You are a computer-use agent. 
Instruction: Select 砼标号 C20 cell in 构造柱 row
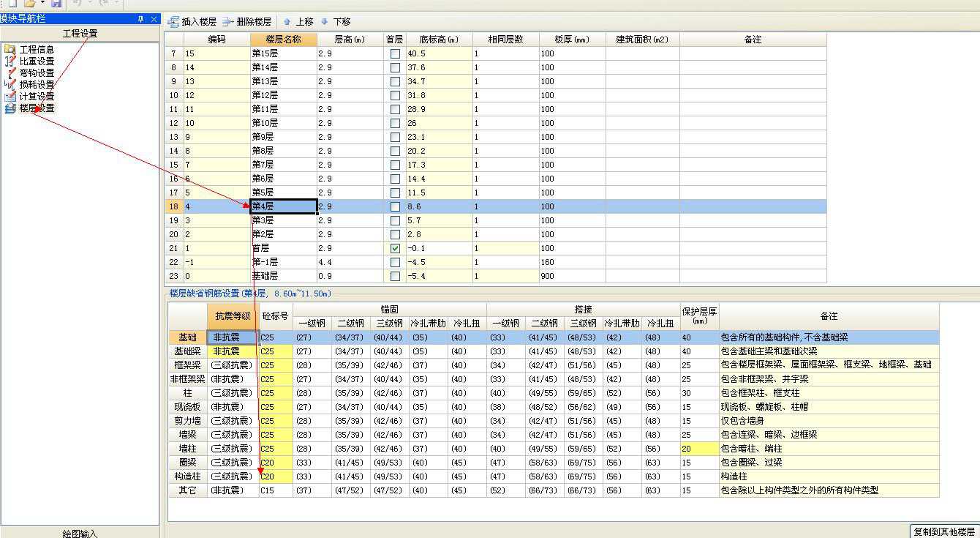276,477
